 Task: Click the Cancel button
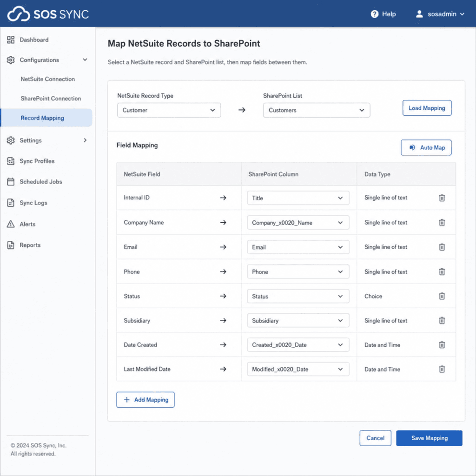[375, 438]
